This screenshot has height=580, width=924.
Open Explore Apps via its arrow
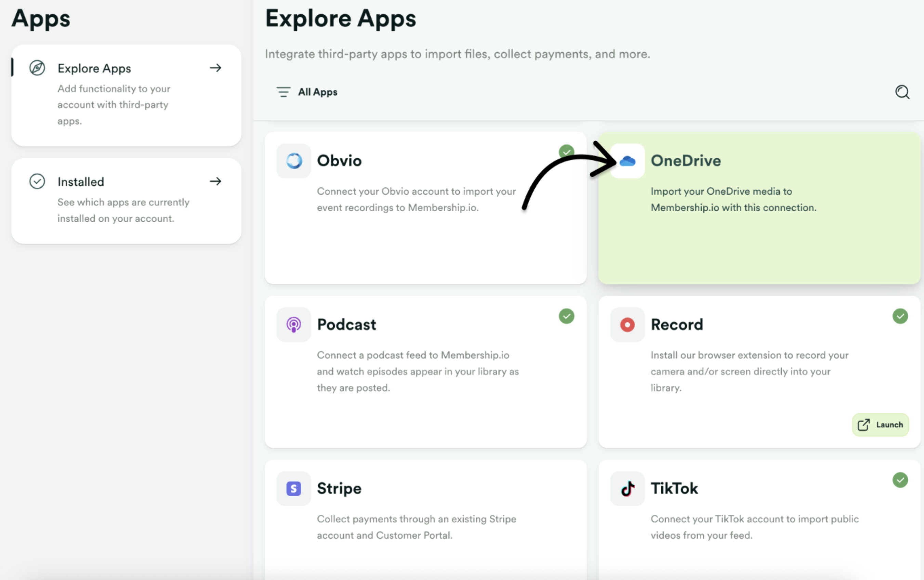(x=215, y=68)
